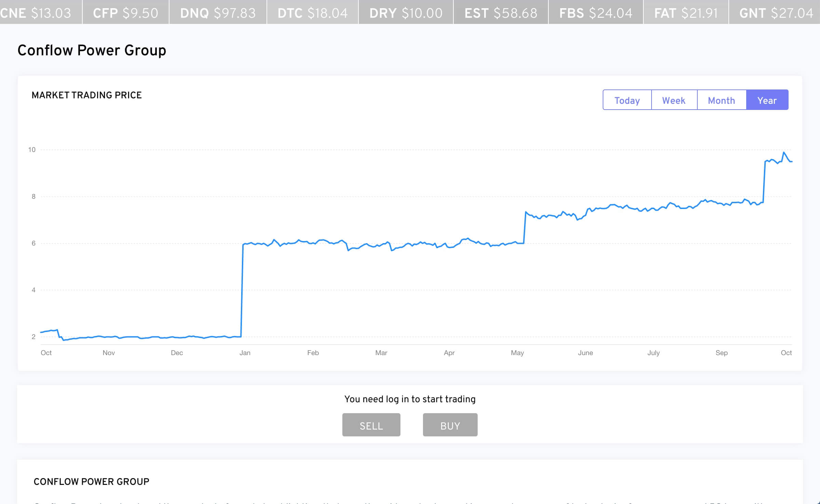Click the 'You need log in to start trading' text
The width and height of the screenshot is (820, 504).
[x=410, y=398]
